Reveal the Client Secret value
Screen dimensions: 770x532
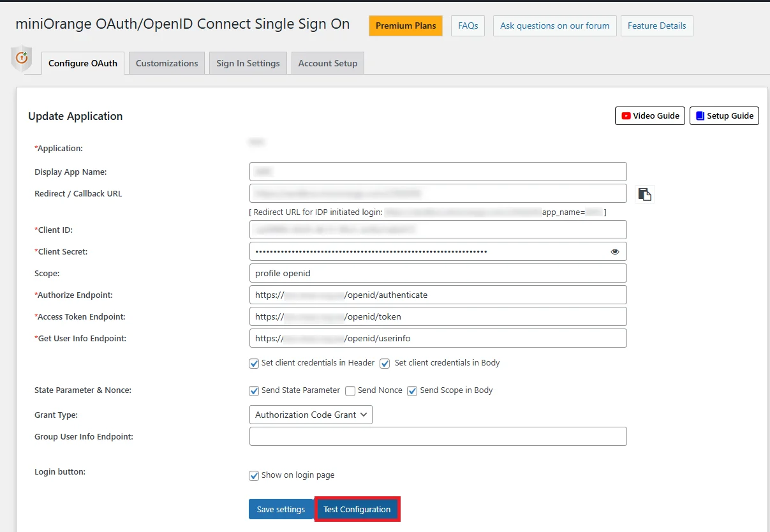614,251
